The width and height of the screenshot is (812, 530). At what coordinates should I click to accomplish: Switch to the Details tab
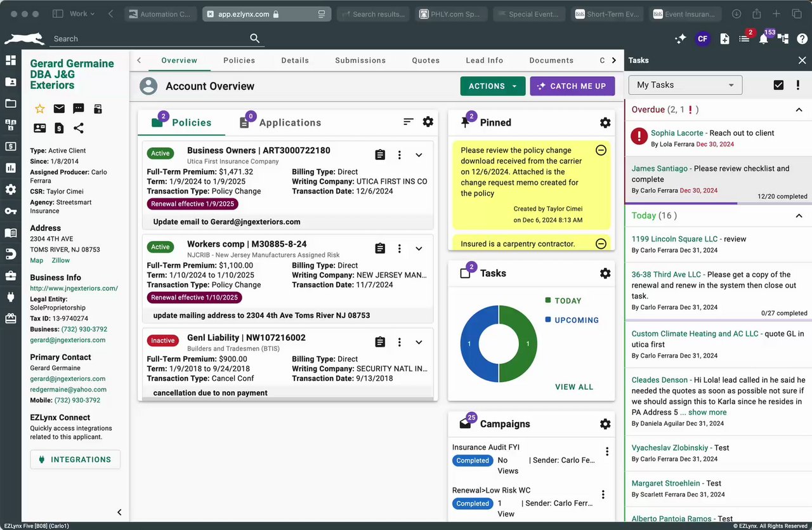295,60
